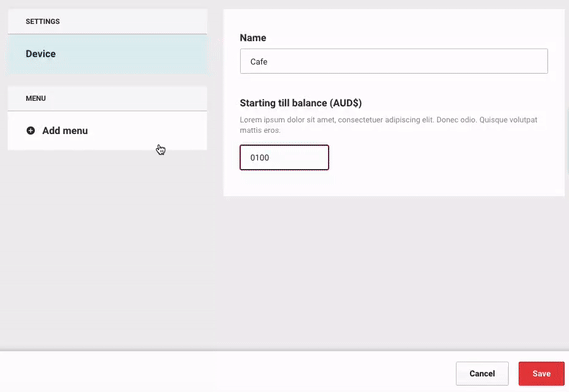The width and height of the screenshot is (569, 392).
Task: Click the MENU section header
Action: pyautogui.click(x=107, y=98)
